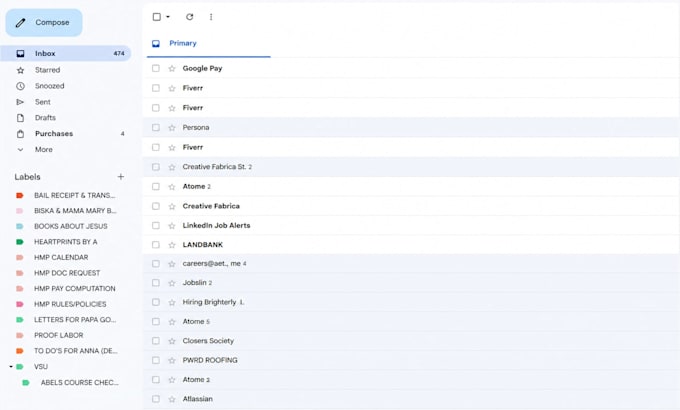Star the Jobslin email
The height and width of the screenshot is (410, 680).
point(172,283)
